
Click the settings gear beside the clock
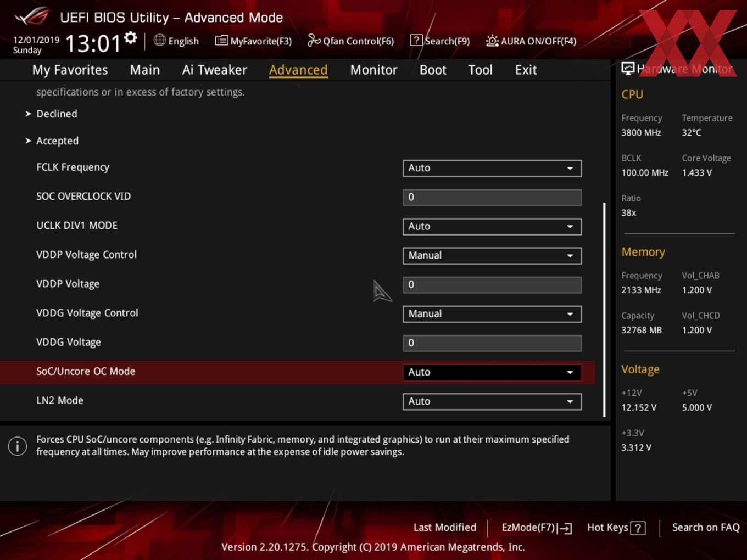click(x=131, y=37)
